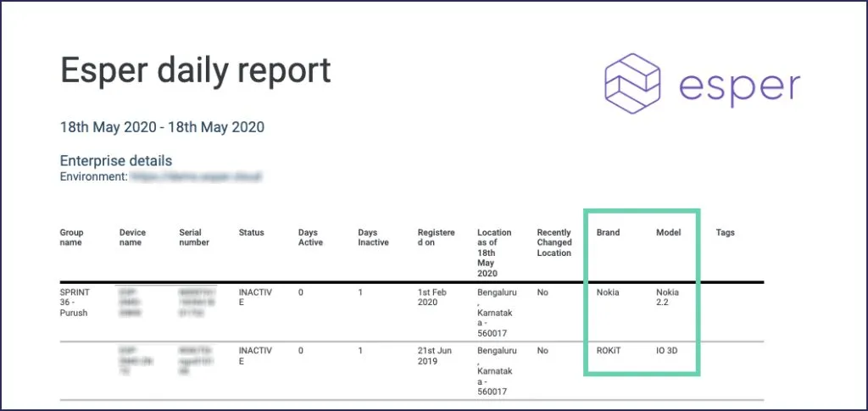Click INACTIVE status in the ROKiT row
The image size is (868, 411).
(255, 356)
